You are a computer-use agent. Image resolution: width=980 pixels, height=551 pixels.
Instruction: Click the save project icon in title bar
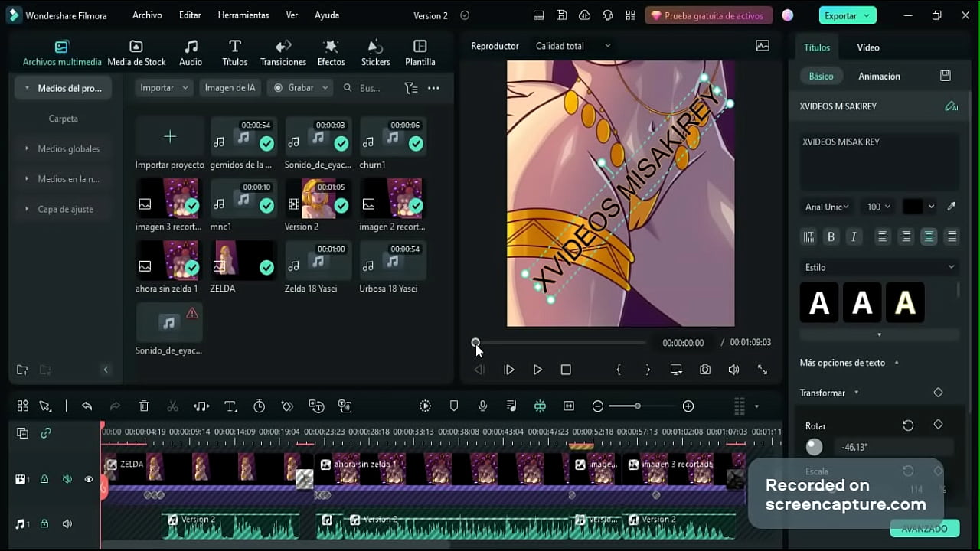tap(561, 15)
